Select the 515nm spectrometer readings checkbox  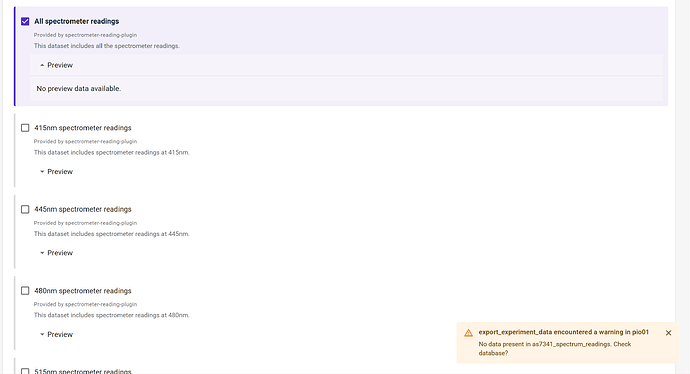pos(25,371)
